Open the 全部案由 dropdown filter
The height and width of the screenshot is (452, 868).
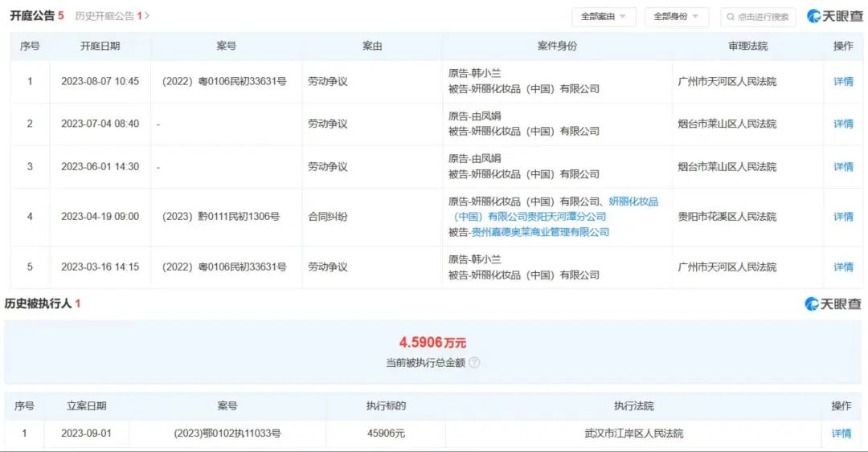pos(604,17)
